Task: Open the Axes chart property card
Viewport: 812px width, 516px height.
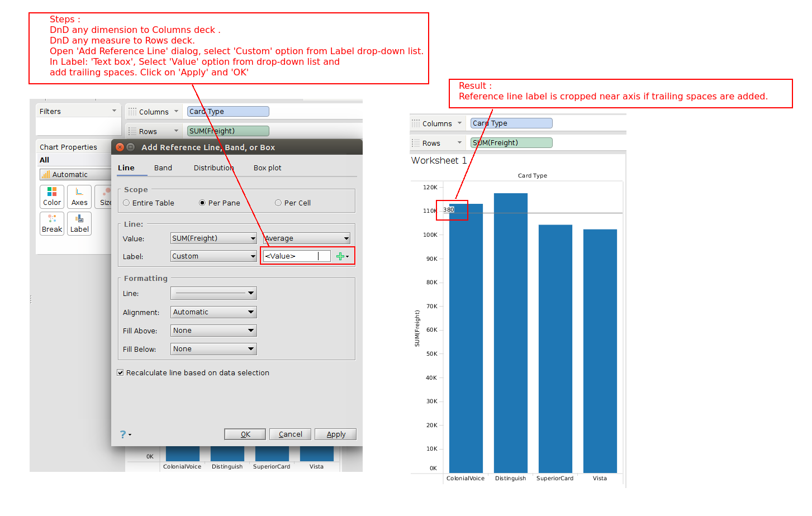Action: tap(79, 197)
